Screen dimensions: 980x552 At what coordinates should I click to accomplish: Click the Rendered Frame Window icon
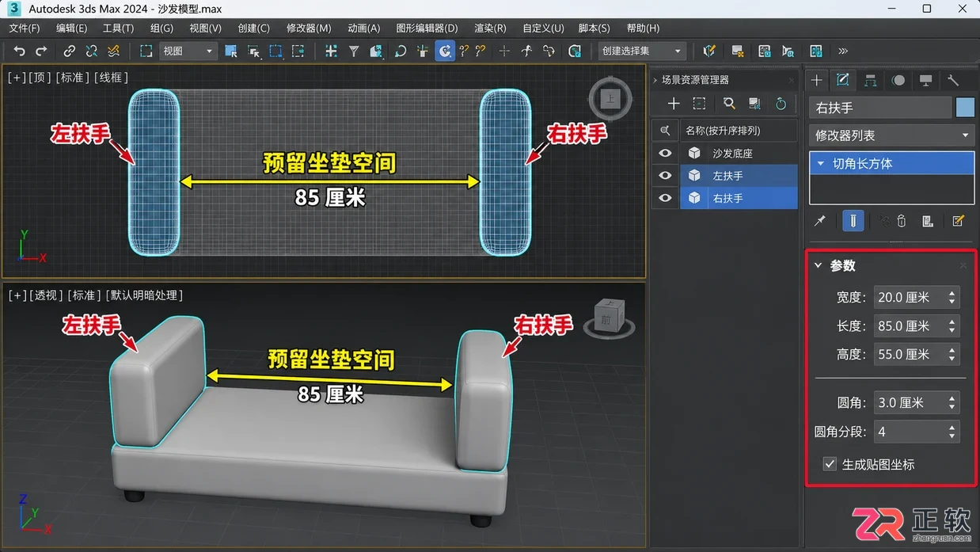[x=764, y=51]
